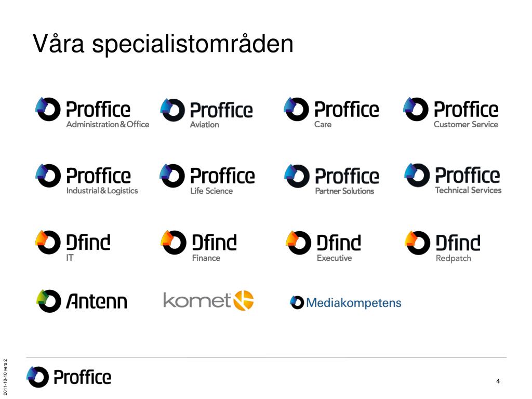This screenshot has width=532, height=399.
Task: Click the slide page number 4
Action: pos(498,381)
